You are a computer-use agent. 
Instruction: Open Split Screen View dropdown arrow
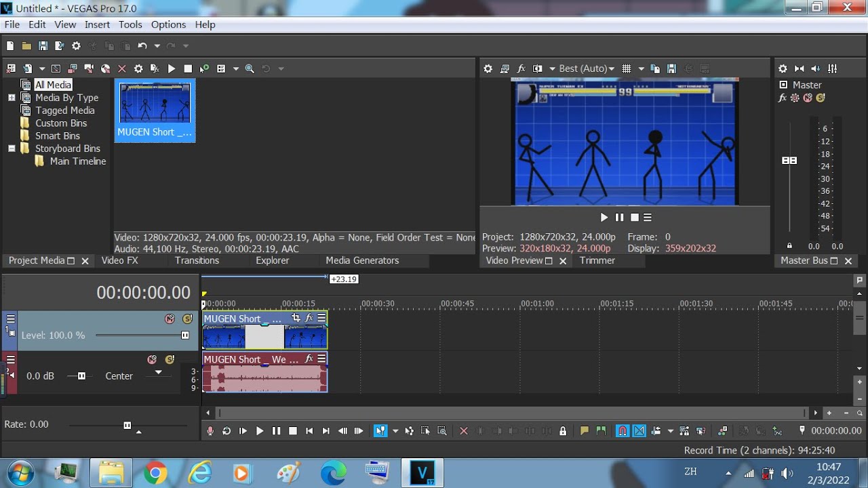tap(552, 68)
